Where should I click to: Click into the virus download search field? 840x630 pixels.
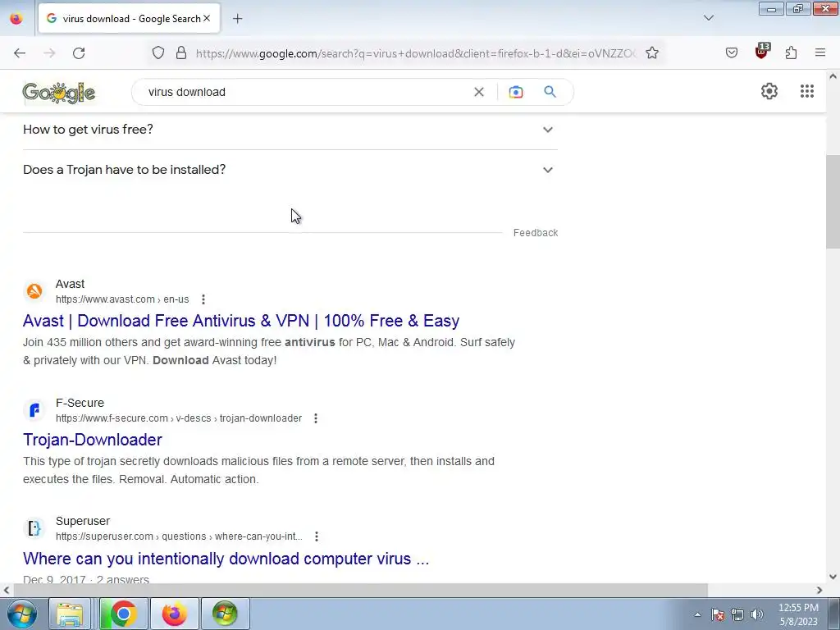[305, 92]
